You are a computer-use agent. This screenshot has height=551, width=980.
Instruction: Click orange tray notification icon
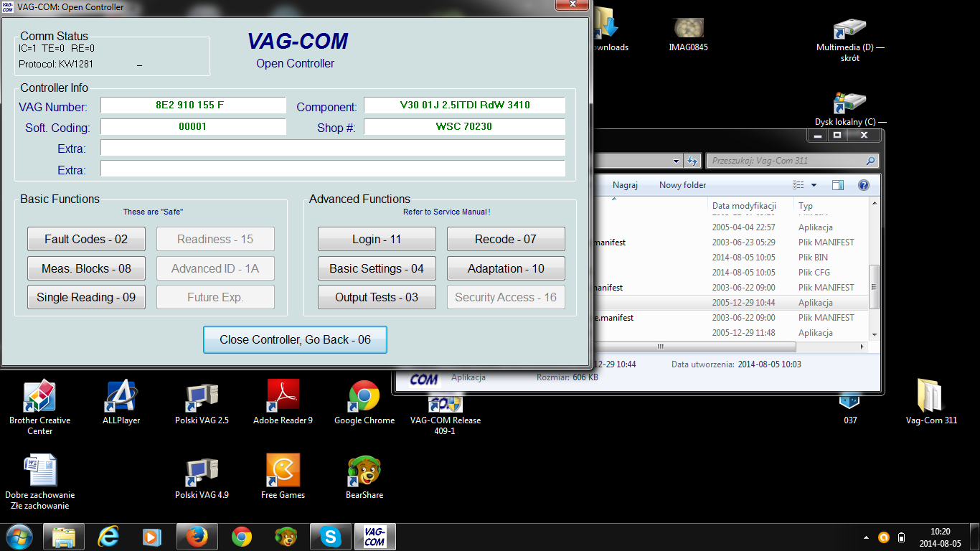(x=884, y=537)
